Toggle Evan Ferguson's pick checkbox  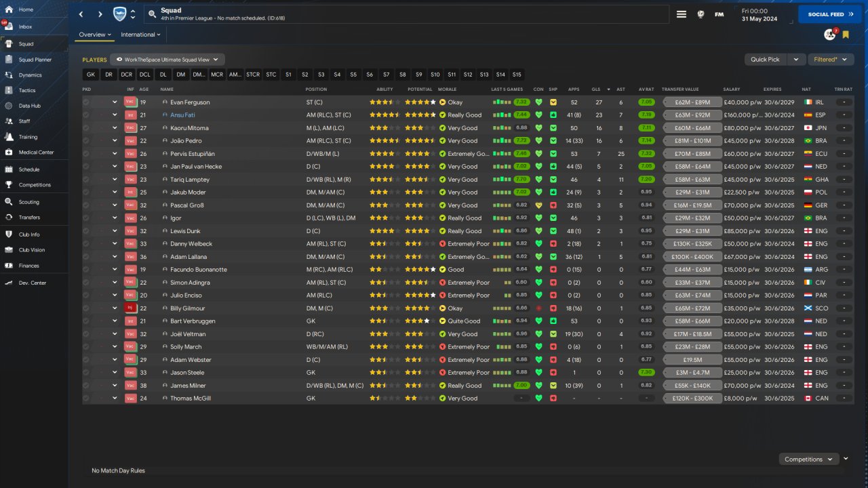pos(86,102)
